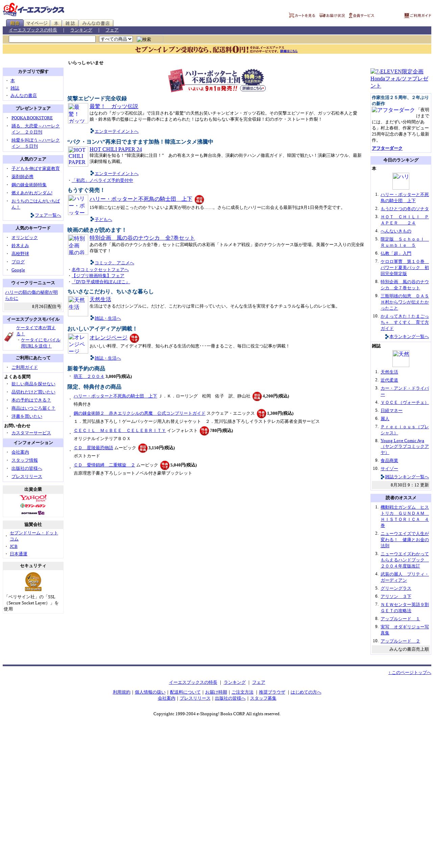The width and height of the screenshot is (434, 868).
Task: Open 鋼の錬金術師特集 fair link
Action: (x=29, y=185)
